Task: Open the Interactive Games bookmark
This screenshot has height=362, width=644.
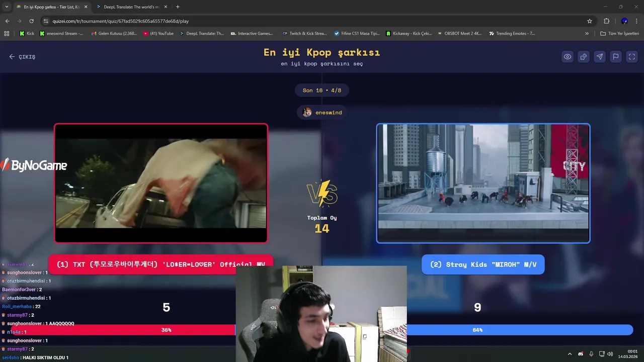Action: [252, 34]
